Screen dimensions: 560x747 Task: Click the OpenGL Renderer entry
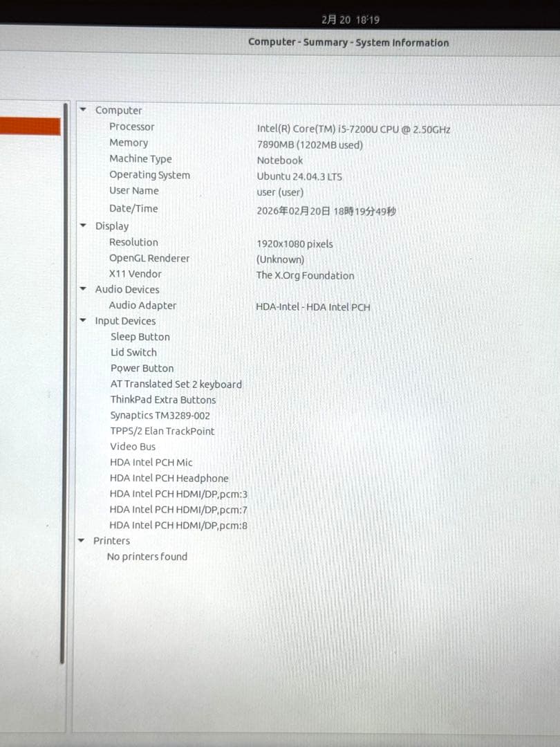149,258
